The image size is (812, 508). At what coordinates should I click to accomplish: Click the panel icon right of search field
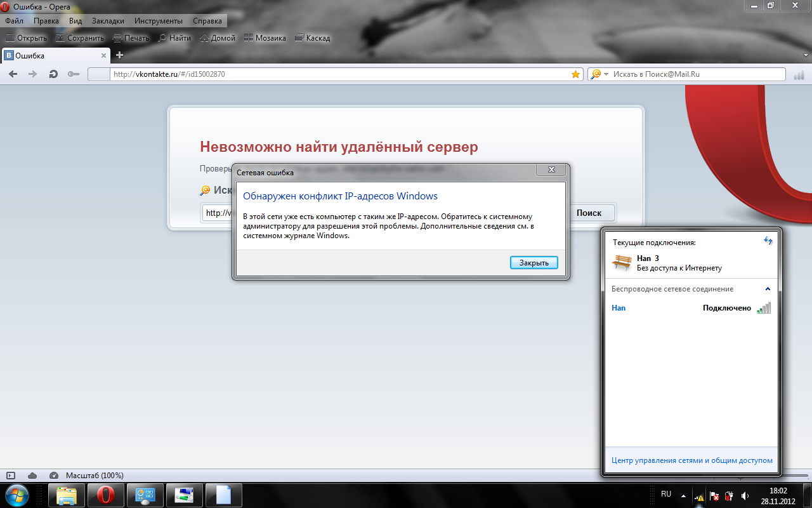[799, 75]
